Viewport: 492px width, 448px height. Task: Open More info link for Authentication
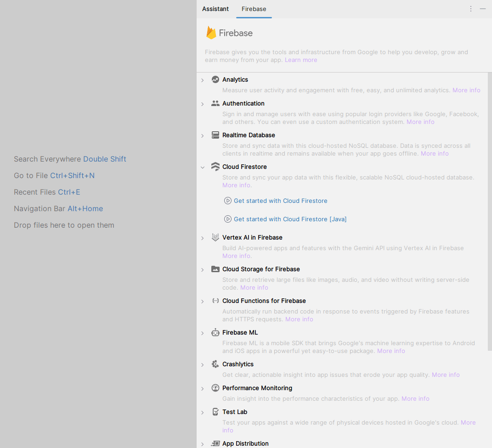point(420,122)
